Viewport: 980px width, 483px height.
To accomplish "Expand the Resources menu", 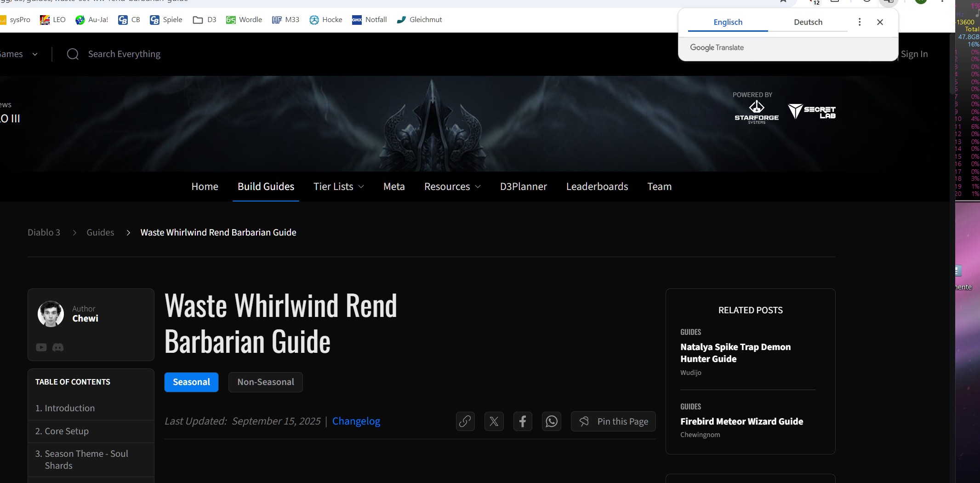I will coord(453,186).
